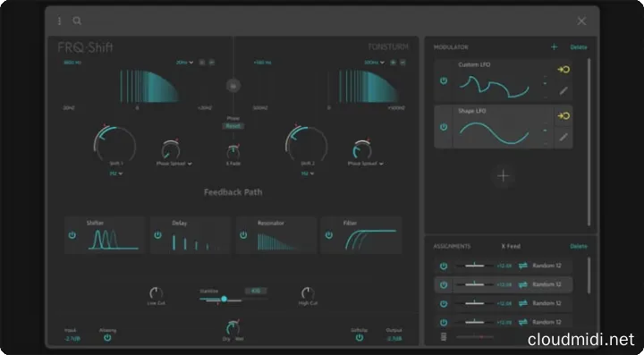Toggle the Aliasing power switch
This screenshot has height=355, width=644.
pyautogui.click(x=107, y=337)
